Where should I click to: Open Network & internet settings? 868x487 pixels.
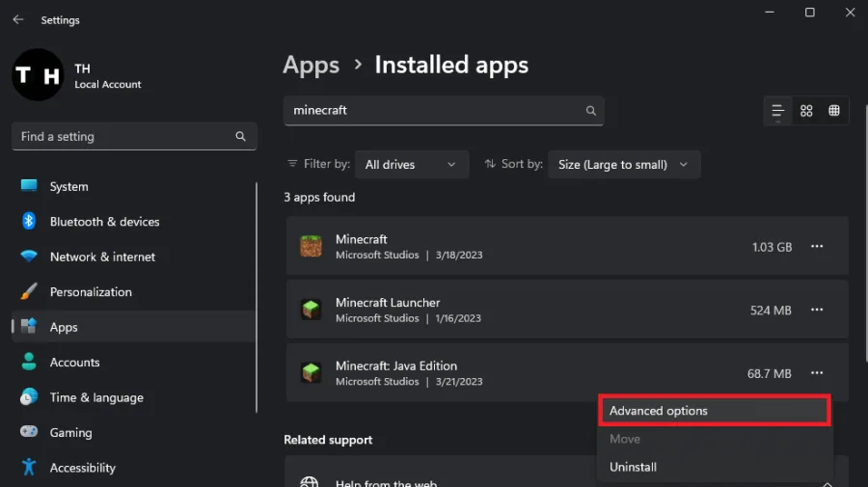point(133,257)
